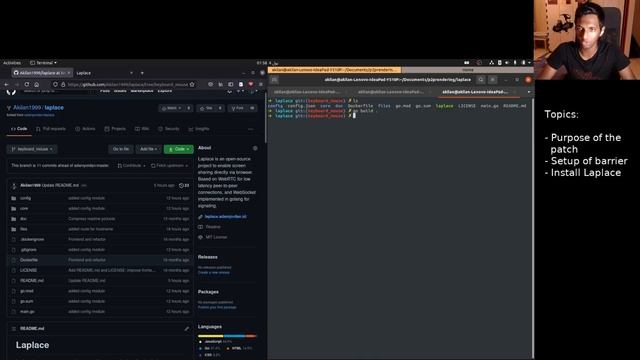Expand the Contribute dropdown
The image size is (640, 360).
coord(131,166)
